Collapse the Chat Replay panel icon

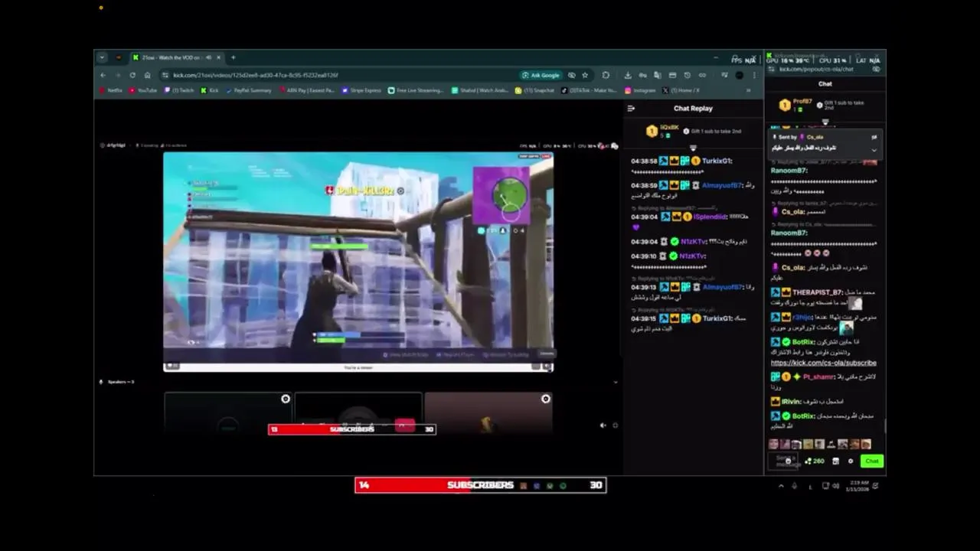point(631,109)
